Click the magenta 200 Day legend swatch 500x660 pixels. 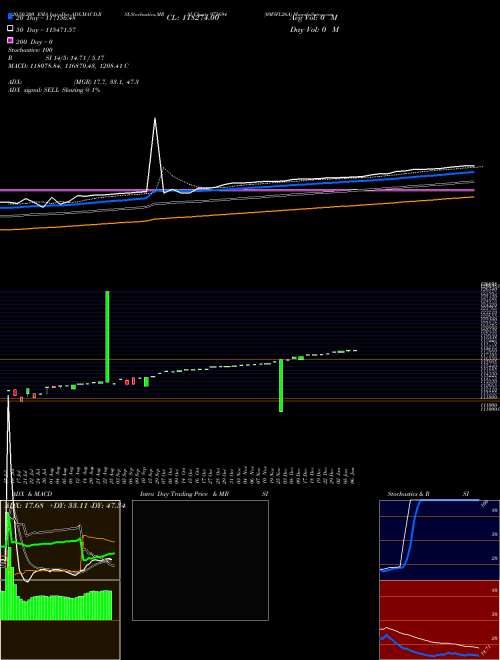10,40
